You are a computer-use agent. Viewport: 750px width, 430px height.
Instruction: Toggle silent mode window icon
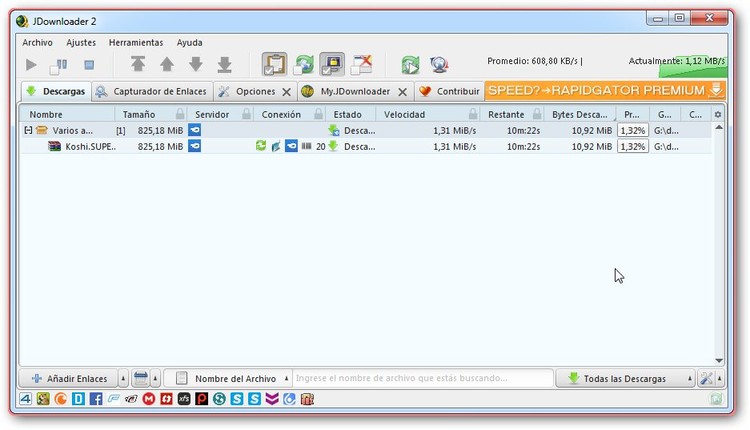pos(361,64)
